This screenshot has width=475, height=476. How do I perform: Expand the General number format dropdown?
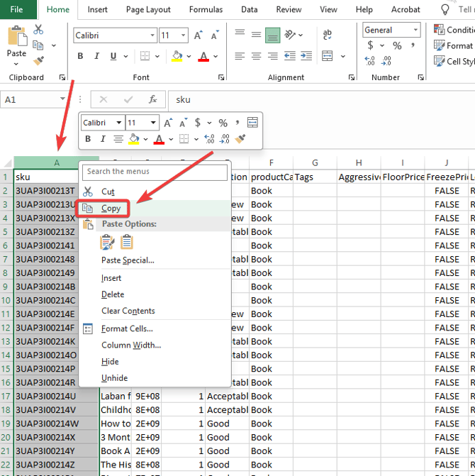[415, 30]
